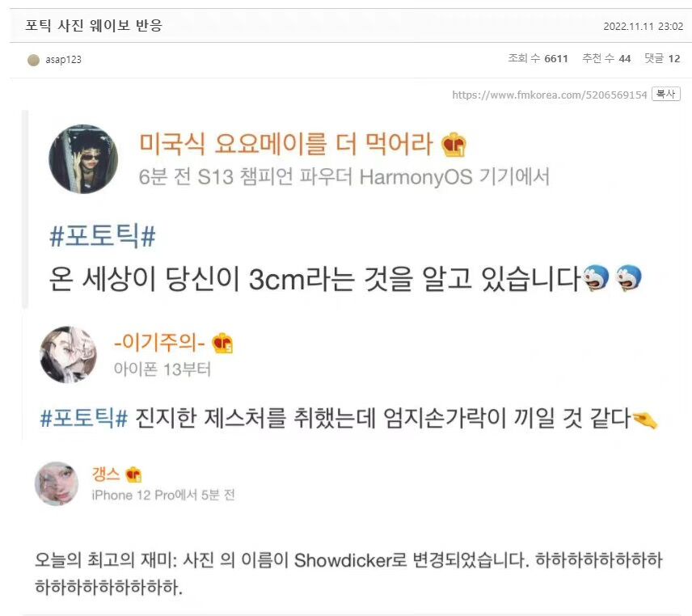Screen dimensions: 692x616
Task: Click #포토틱# hashtag in -이기주의- post
Action: pos(84,417)
